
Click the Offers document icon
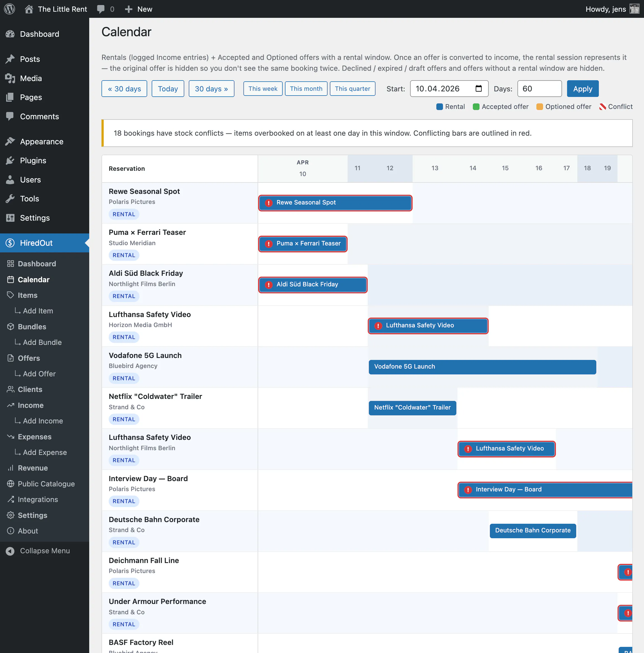(x=11, y=358)
